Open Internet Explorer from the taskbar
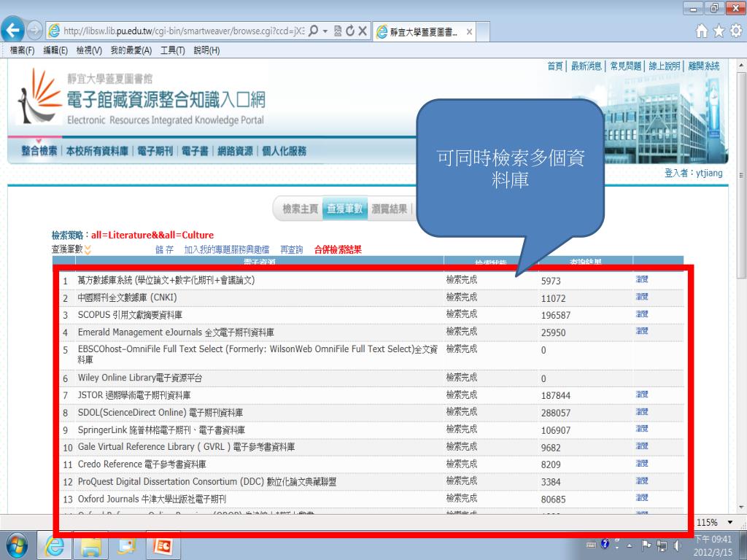Viewport: 747px width, 560px height. [x=54, y=545]
